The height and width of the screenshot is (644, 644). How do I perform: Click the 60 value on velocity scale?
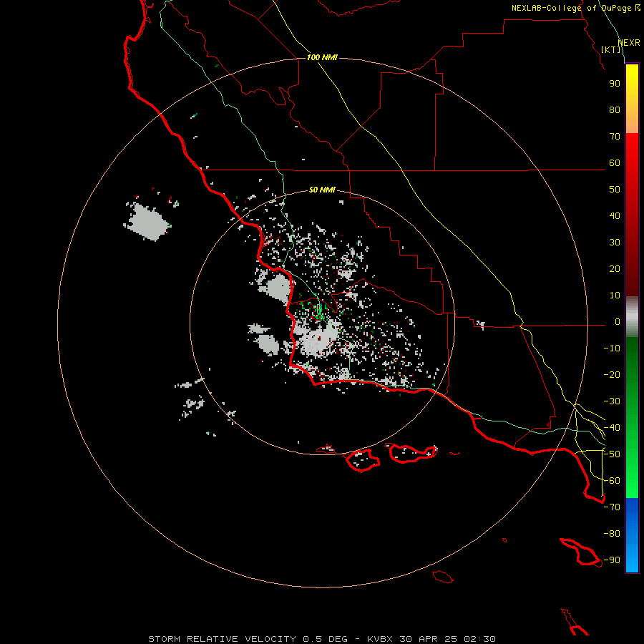pyautogui.click(x=615, y=162)
